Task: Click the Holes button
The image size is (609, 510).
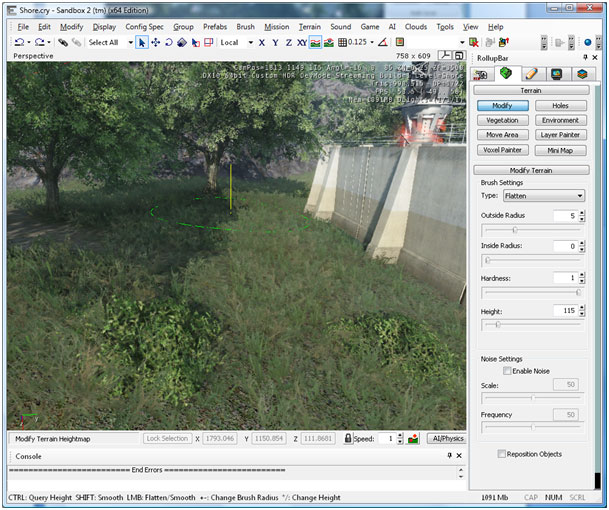Action: [560, 106]
